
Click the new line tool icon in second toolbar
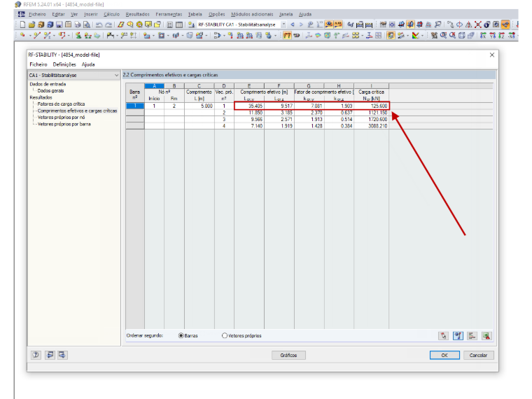pos(37,35)
